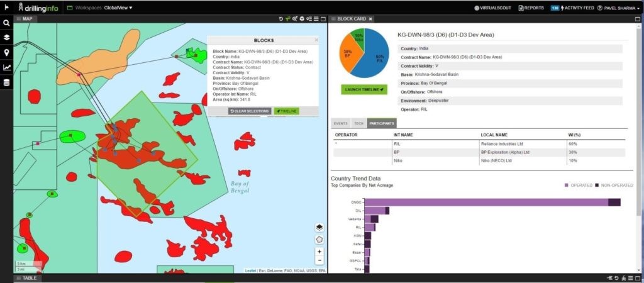The width and height of the screenshot is (644, 283).
Task: Zoom out on the map
Action: [x=319, y=260]
